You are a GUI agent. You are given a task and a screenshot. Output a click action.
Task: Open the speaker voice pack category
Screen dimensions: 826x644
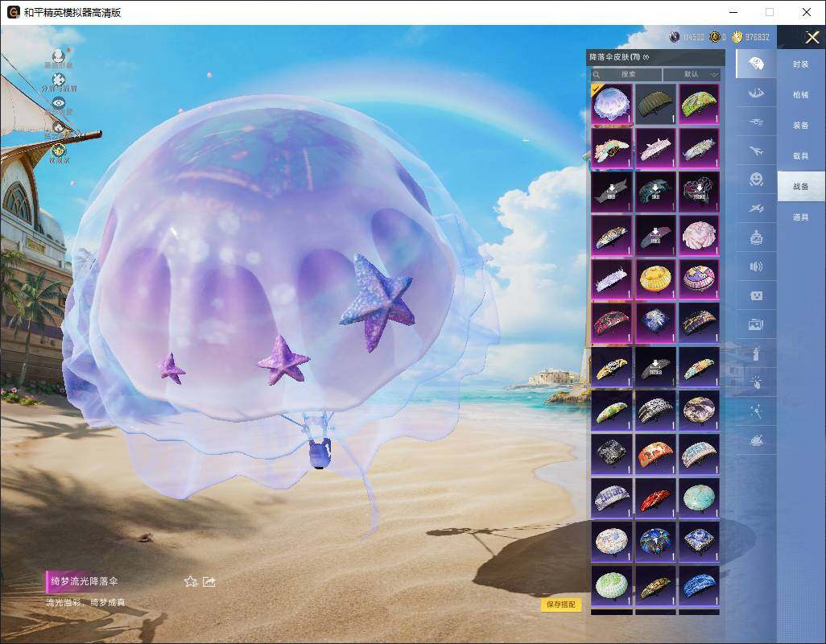click(756, 266)
